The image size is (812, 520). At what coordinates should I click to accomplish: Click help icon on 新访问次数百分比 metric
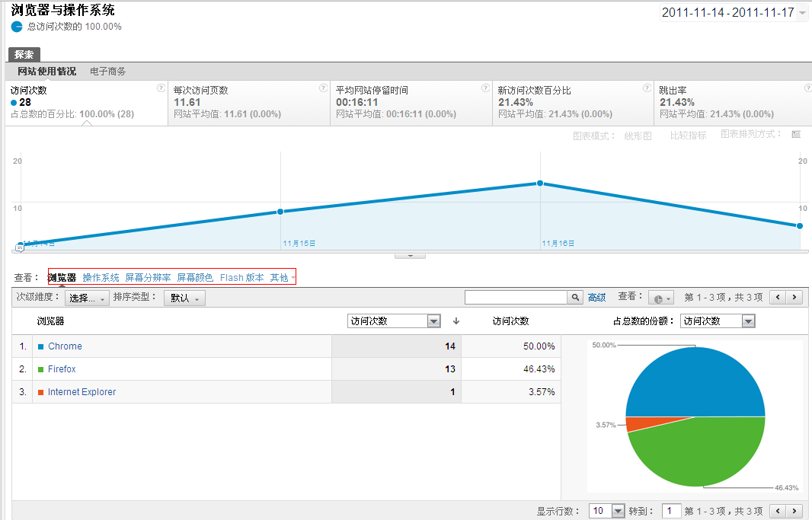647,88
